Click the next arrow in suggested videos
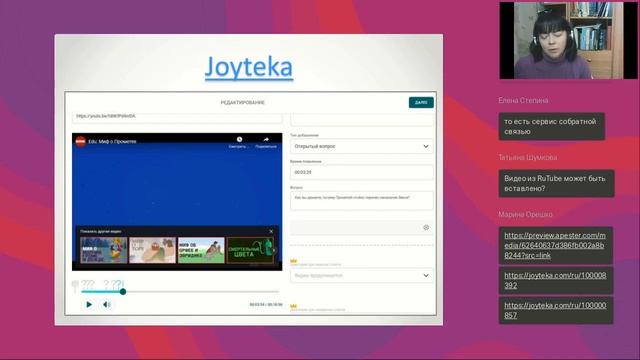640x360 pixels. [274, 250]
